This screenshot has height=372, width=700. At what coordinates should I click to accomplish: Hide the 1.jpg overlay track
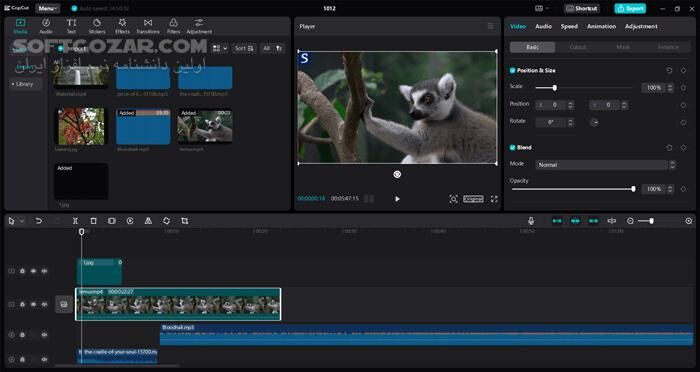click(33, 271)
